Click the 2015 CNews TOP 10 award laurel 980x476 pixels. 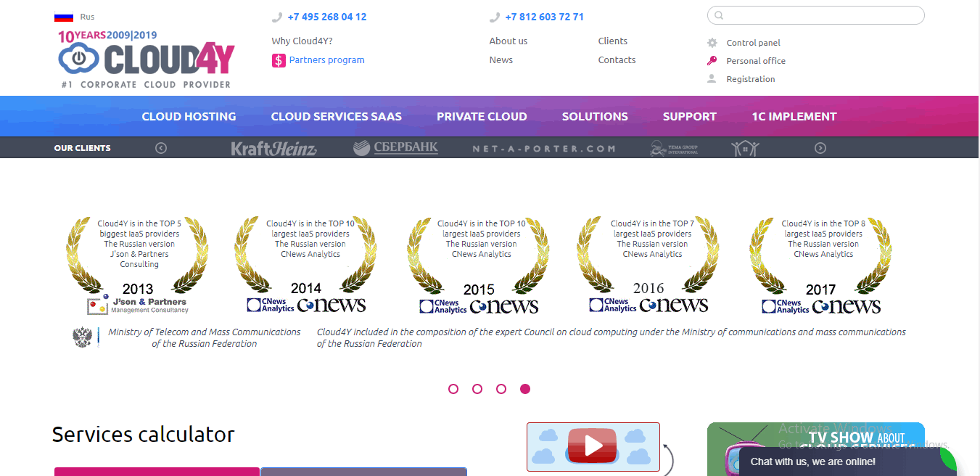point(479,265)
